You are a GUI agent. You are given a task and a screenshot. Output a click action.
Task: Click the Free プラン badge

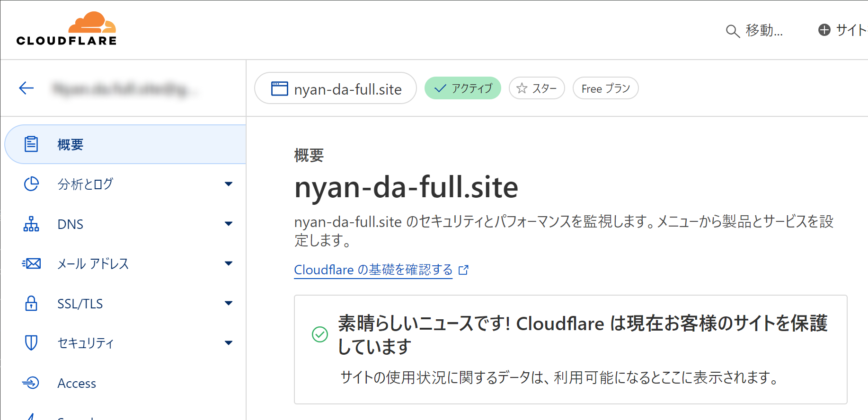[605, 88]
